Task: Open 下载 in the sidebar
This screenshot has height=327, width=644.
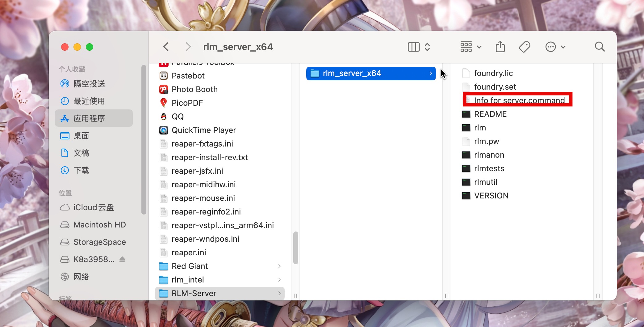Action: 81,170
